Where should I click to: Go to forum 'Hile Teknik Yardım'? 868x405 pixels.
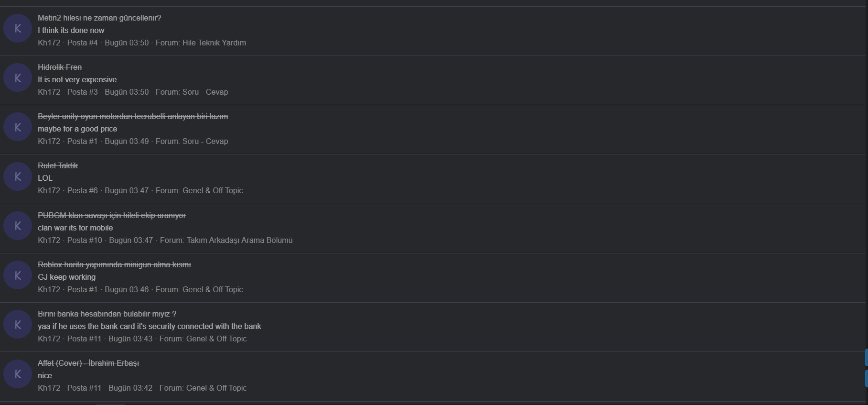point(214,43)
